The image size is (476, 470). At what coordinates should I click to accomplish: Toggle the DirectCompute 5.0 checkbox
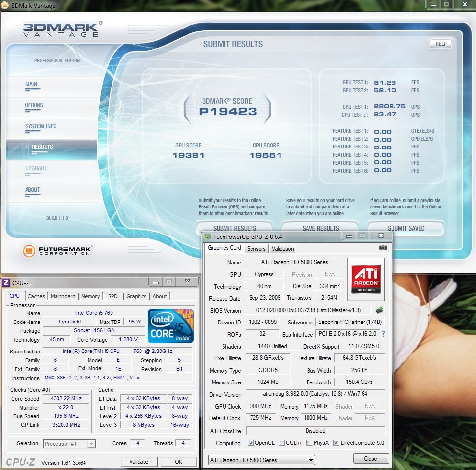(x=336, y=442)
